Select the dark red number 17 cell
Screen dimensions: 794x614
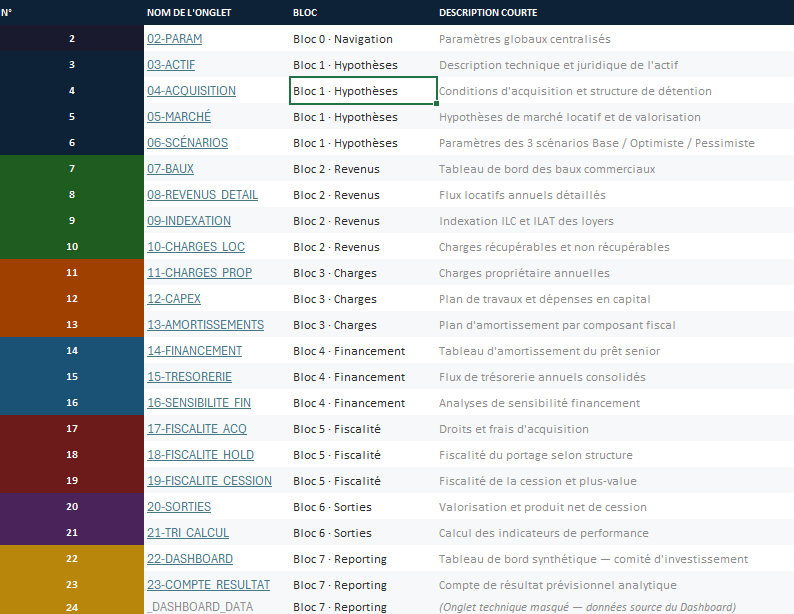click(72, 428)
